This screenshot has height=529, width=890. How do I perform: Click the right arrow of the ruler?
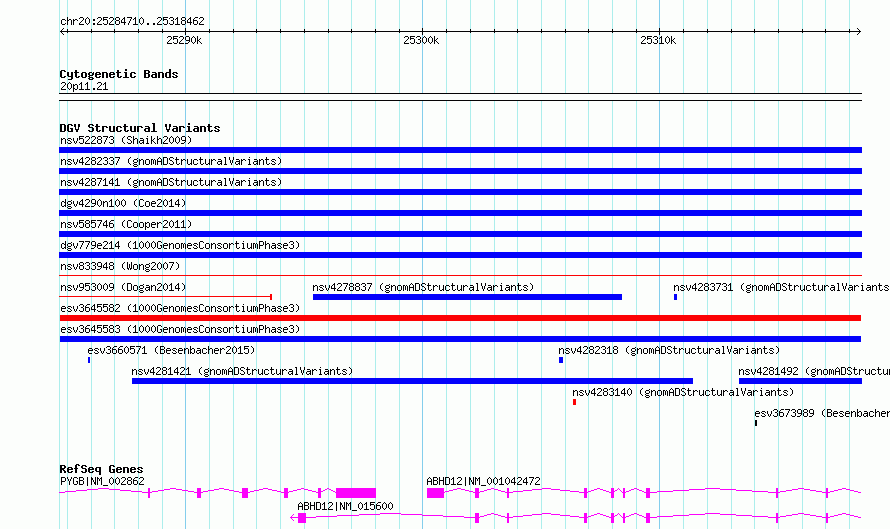coord(858,32)
